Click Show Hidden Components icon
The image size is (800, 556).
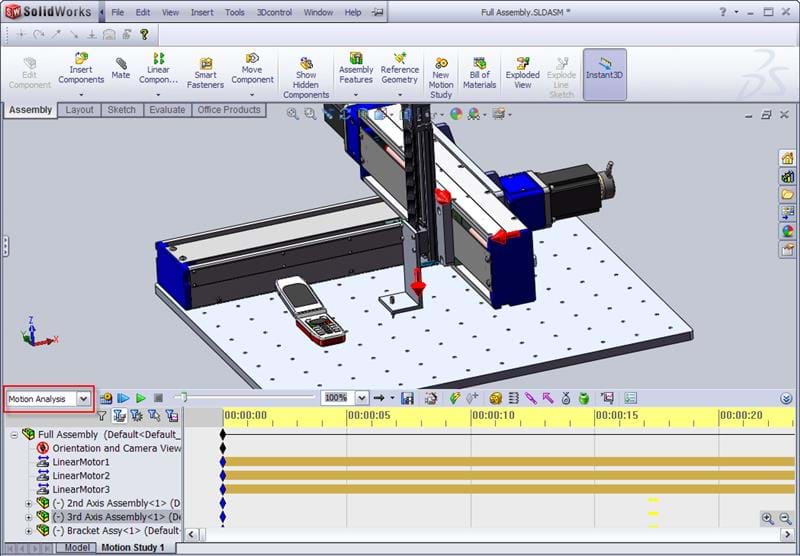(306, 76)
